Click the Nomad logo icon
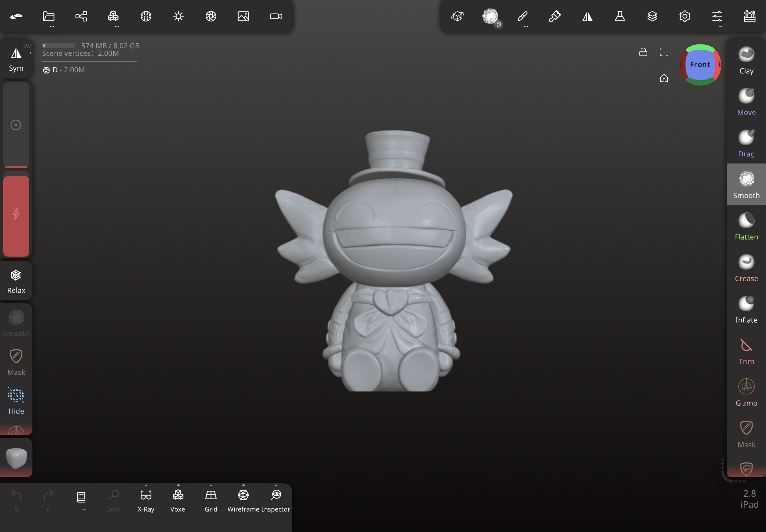 coord(16,16)
